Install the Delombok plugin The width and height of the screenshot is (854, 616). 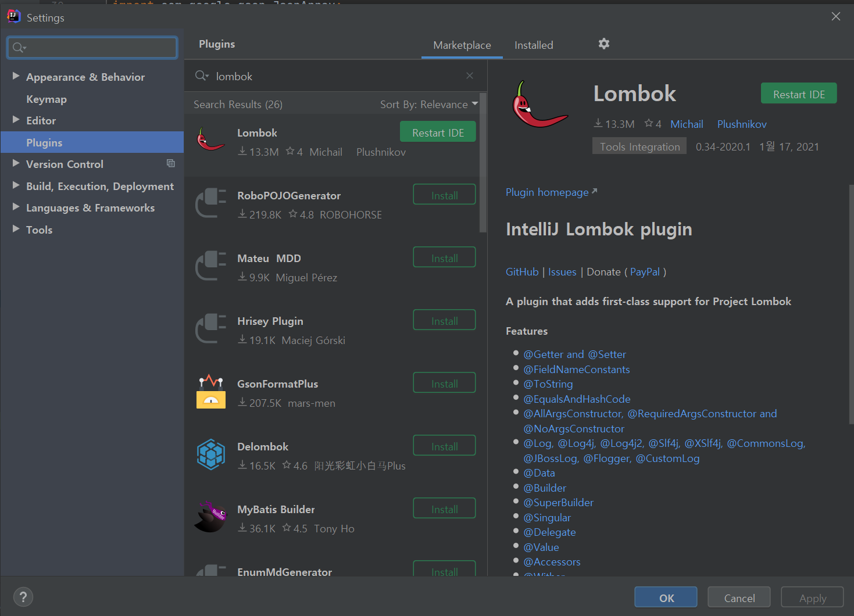444,446
